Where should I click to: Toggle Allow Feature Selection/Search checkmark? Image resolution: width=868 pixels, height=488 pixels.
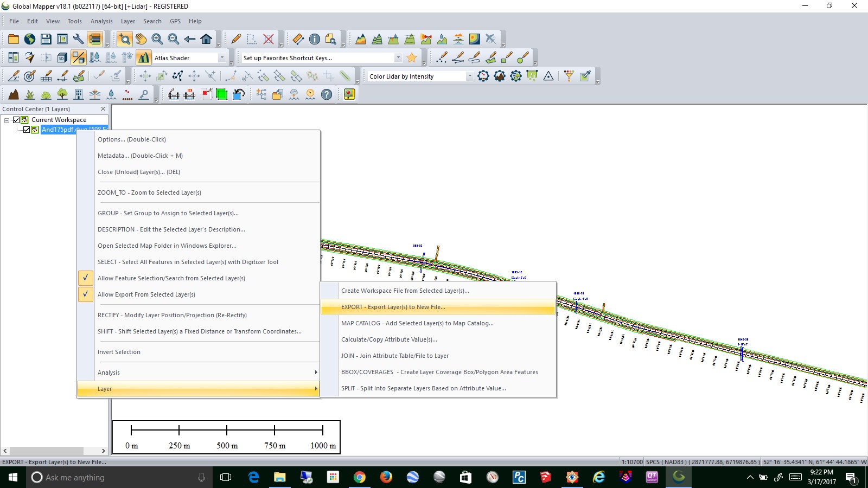(86, 278)
